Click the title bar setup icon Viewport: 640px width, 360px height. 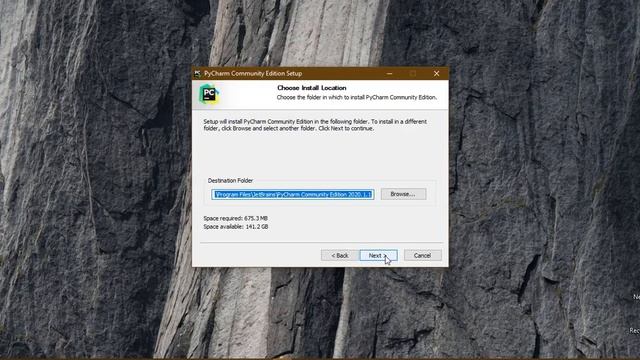(198, 73)
